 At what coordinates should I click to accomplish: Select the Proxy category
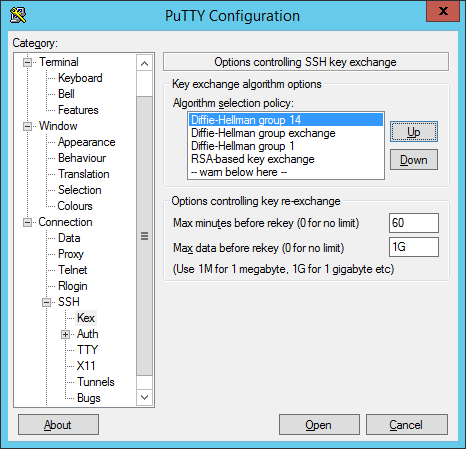[x=71, y=254]
